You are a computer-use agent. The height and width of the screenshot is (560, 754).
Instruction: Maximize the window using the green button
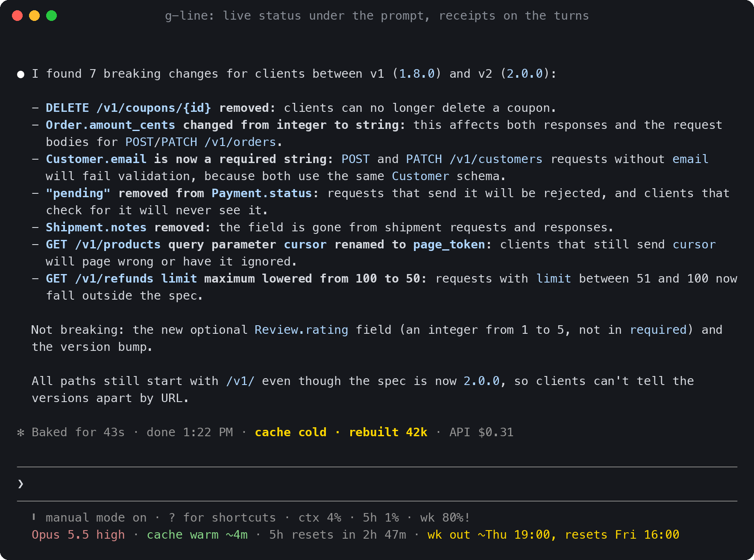pyautogui.click(x=52, y=16)
